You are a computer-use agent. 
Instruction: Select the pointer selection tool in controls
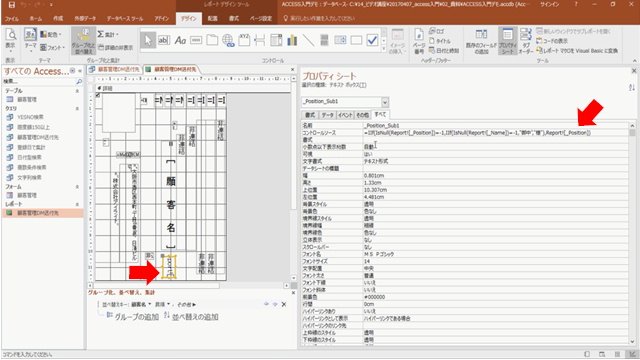pos(148,40)
